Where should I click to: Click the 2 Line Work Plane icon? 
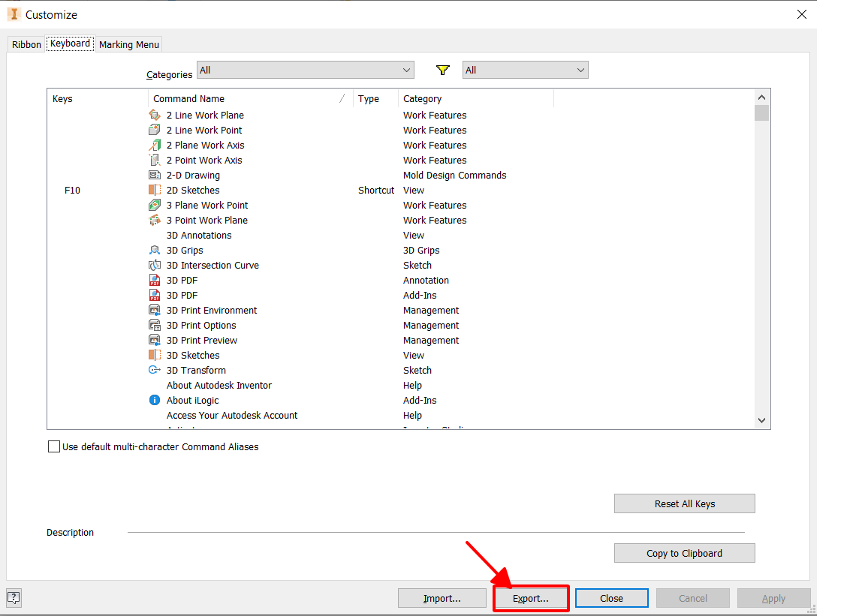pyautogui.click(x=155, y=115)
